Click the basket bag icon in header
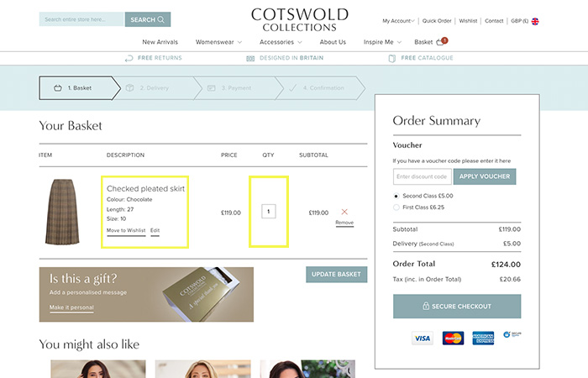 tap(441, 42)
